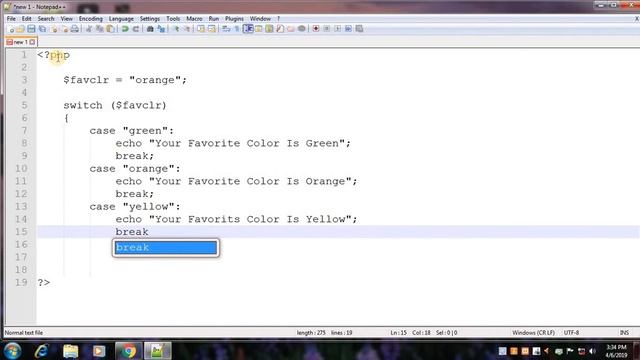Select the 'new 1' document tab
Screen dimensions: 640x360
tap(20, 42)
